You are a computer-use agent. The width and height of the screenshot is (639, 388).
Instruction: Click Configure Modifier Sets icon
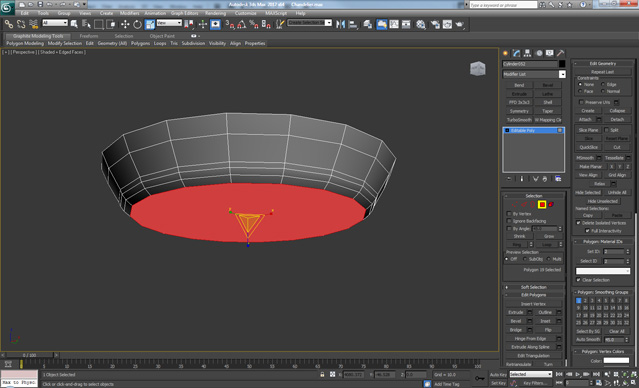[558, 179]
